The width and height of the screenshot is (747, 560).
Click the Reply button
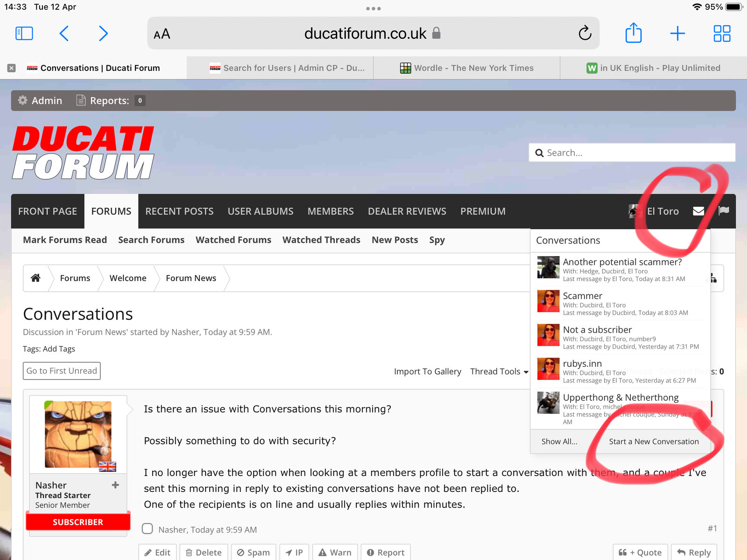(x=694, y=553)
